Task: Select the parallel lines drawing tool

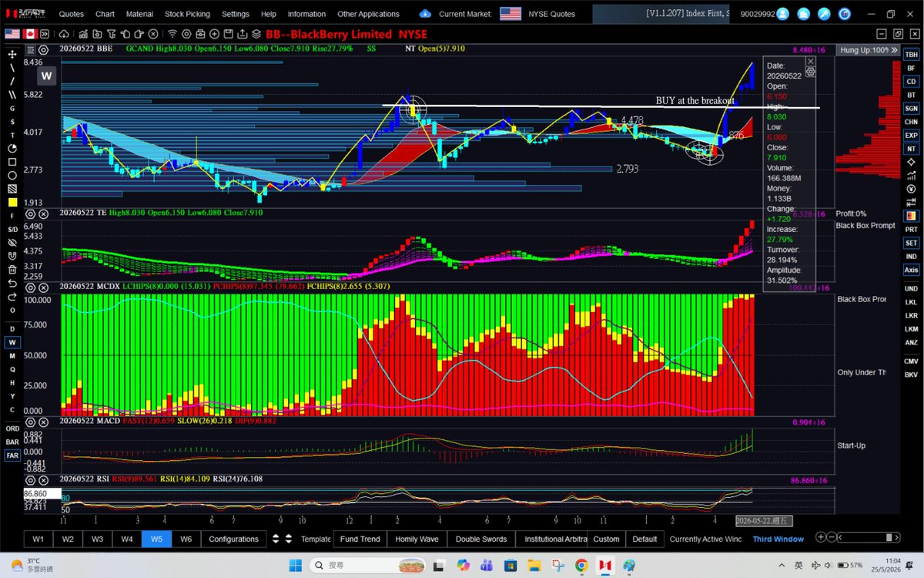Action: (12, 95)
